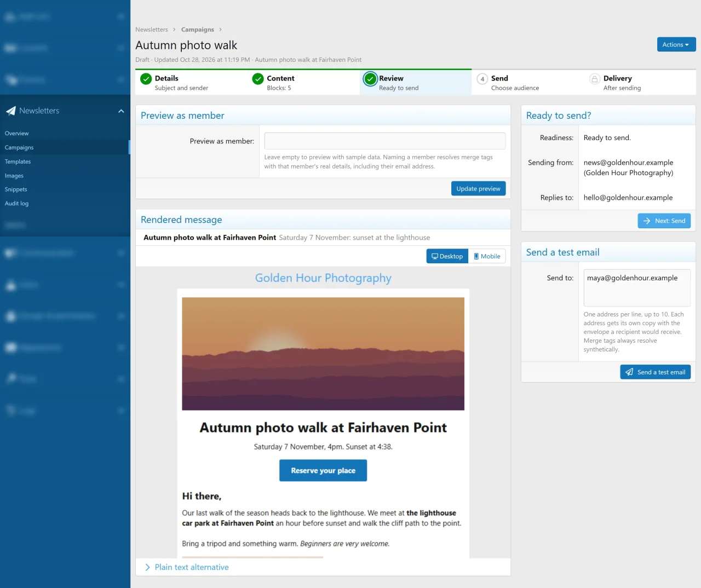
Task: Focus the Send to test address textarea
Action: (637, 287)
